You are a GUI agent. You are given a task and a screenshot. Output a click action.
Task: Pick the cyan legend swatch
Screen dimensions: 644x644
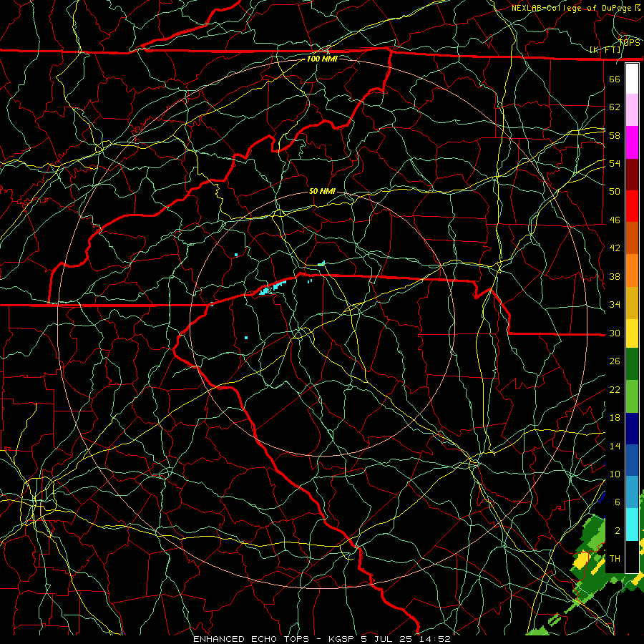pos(632,525)
